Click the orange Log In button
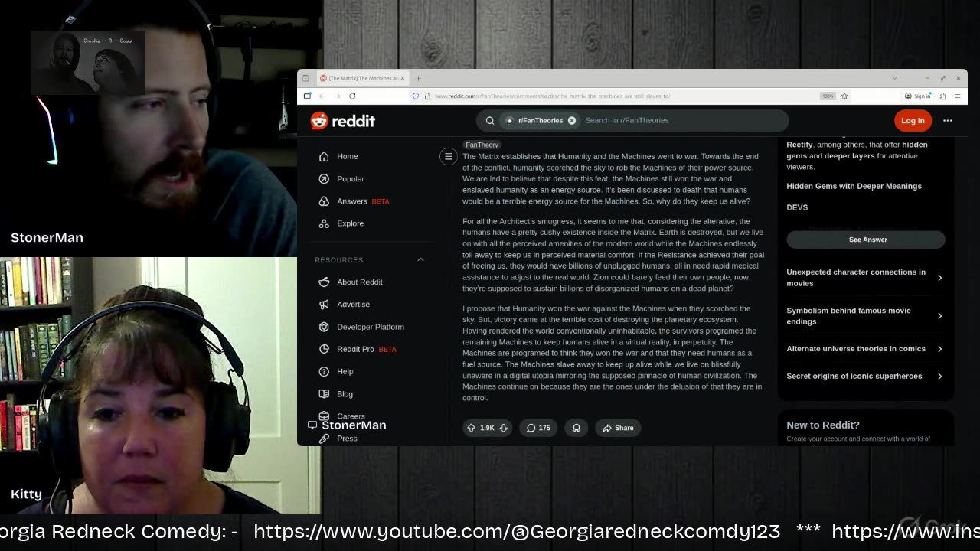The width and height of the screenshot is (980, 551). pos(913,120)
